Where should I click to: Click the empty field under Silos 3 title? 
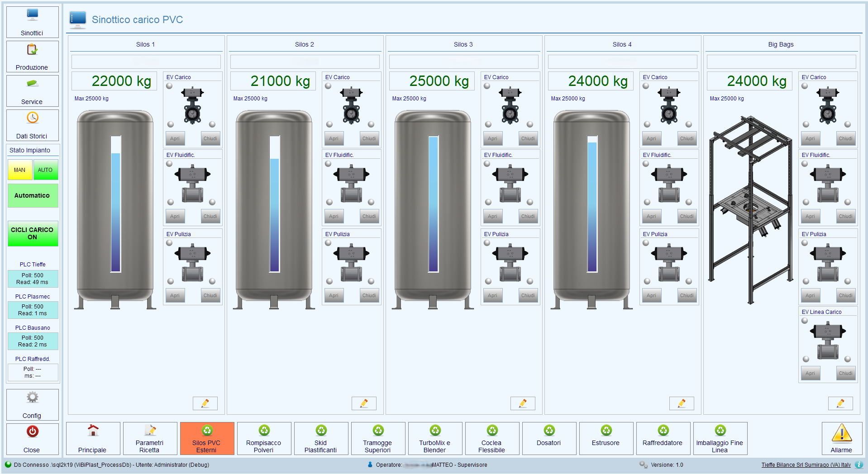pos(463,62)
